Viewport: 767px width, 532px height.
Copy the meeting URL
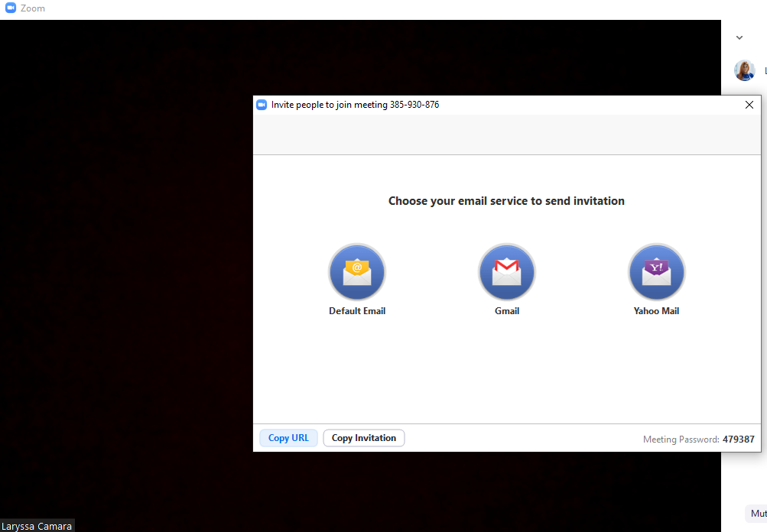point(288,438)
